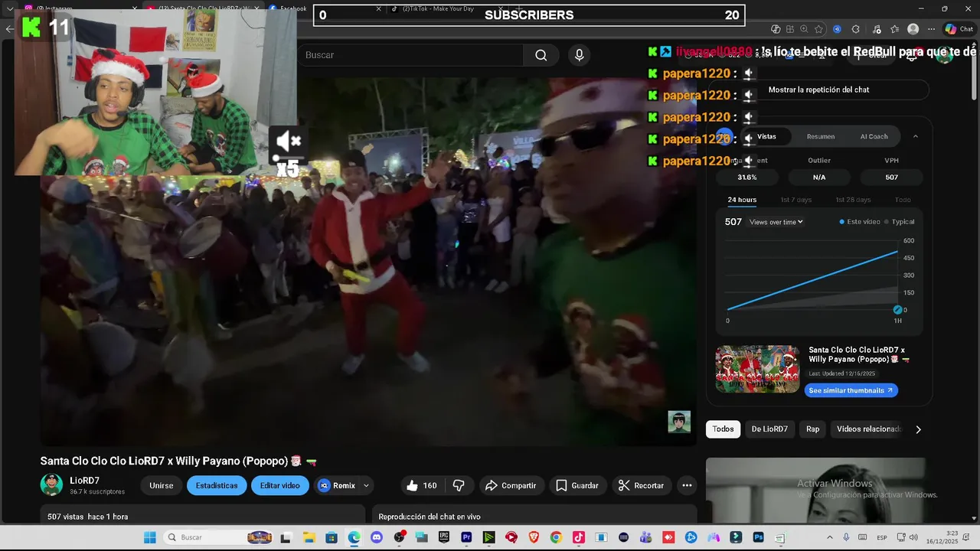980x551 pixels.
Task: Open Epic Games Launcher from taskbar
Action: click(444, 537)
